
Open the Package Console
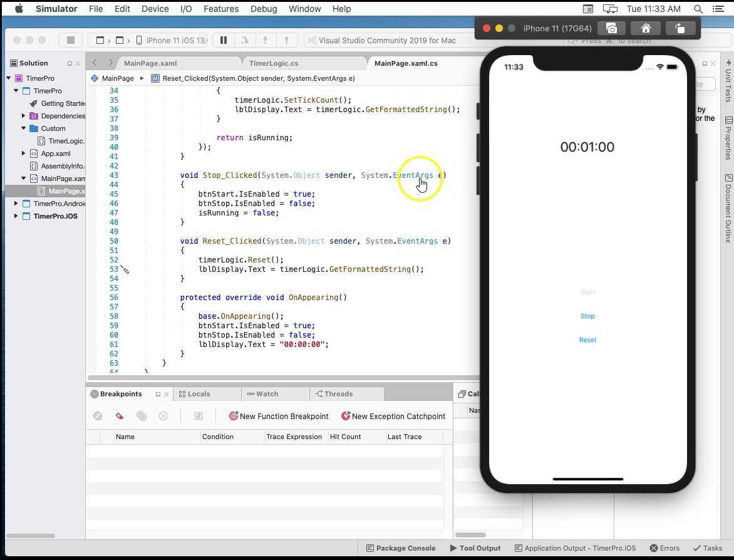click(401, 547)
